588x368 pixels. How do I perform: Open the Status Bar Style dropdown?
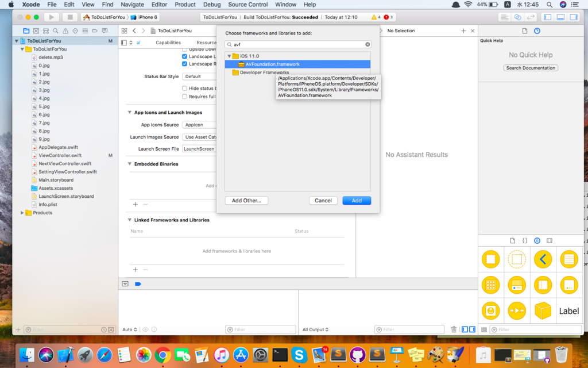click(x=199, y=76)
